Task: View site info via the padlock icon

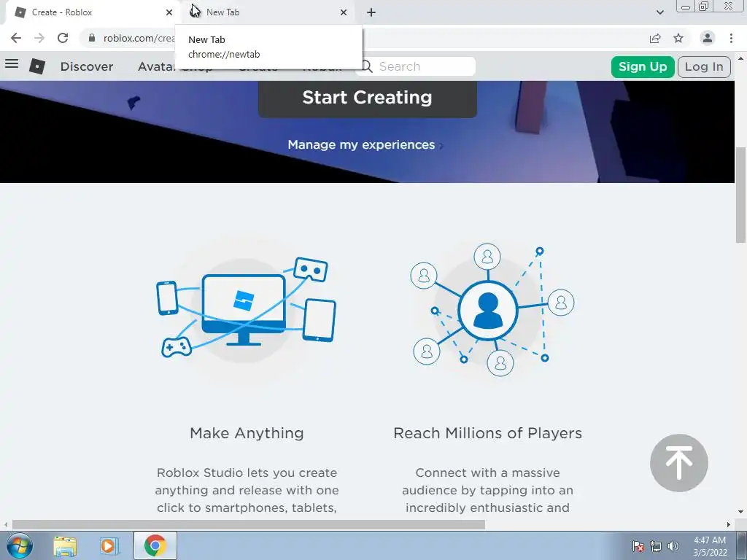Action: (x=92, y=38)
